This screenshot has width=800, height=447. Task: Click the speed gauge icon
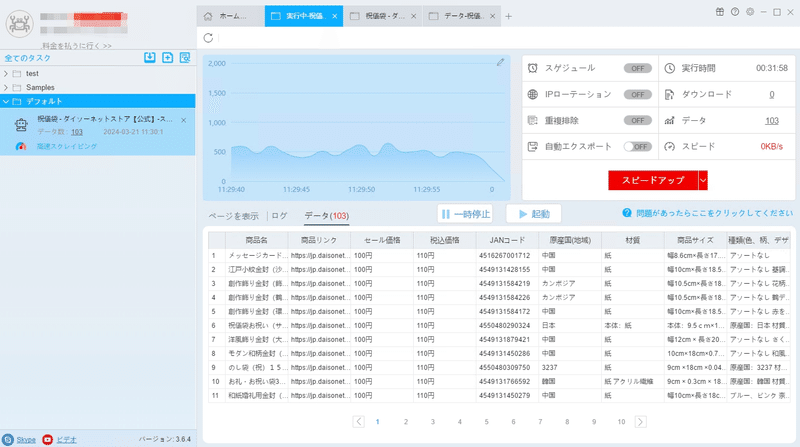point(669,147)
